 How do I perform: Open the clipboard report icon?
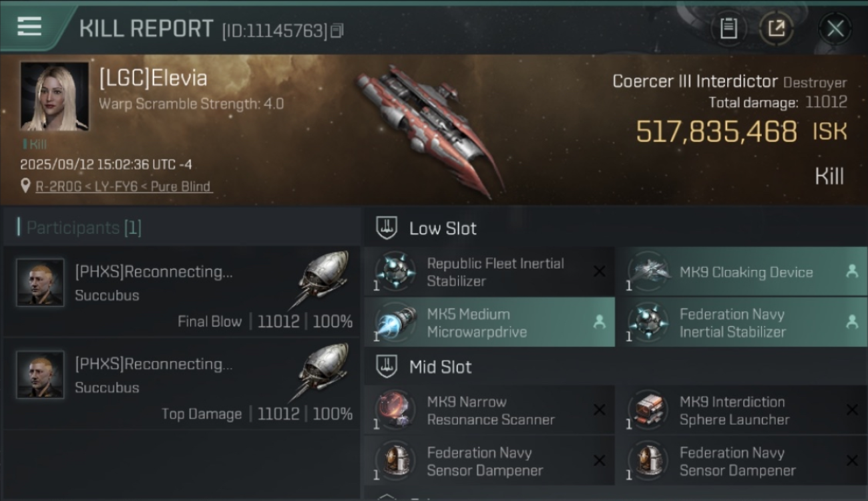tap(728, 29)
